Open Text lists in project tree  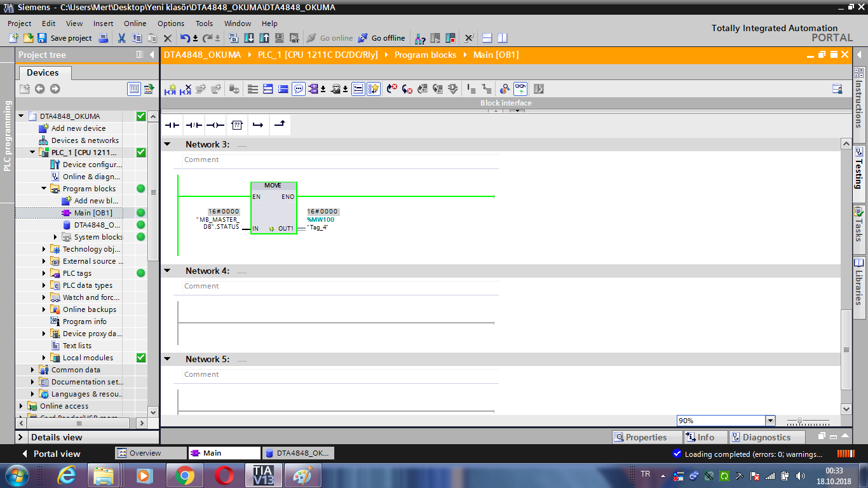(x=77, y=346)
